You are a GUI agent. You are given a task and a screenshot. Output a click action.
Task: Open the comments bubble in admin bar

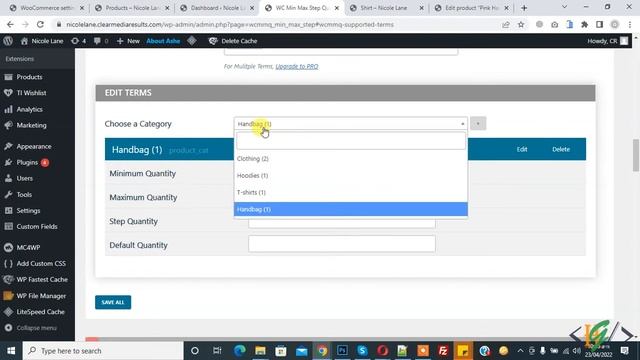(101, 41)
